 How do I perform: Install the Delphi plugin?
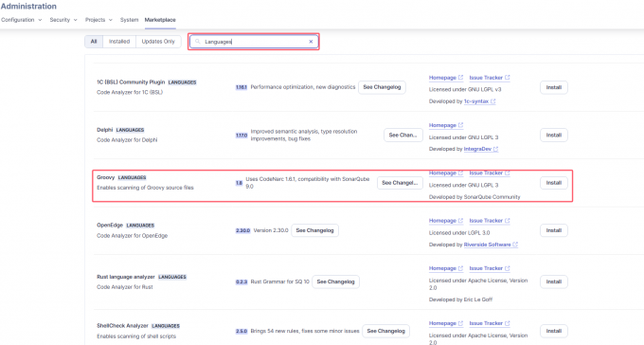click(554, 136)
